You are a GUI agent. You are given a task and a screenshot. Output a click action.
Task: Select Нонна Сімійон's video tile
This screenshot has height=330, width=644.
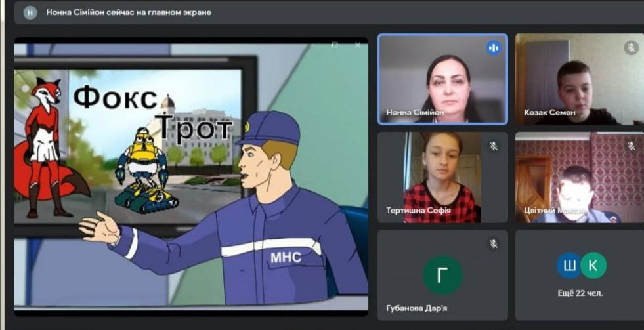tap(442, 79)
